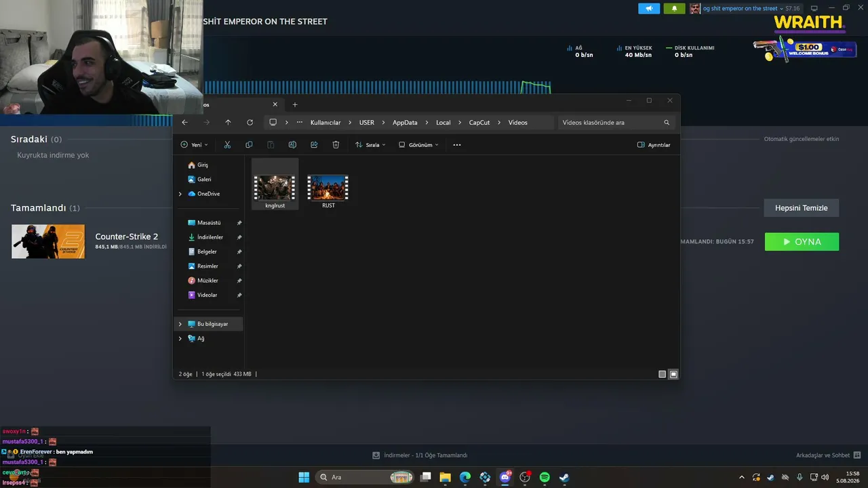
Task: Show hidden system tray icons
Action: (x=741, y=477)
